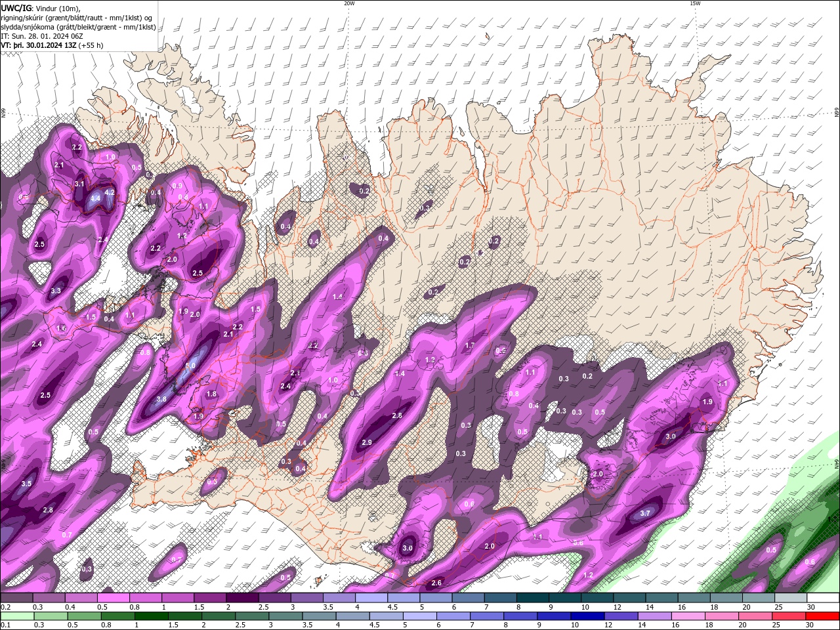Select the 25 swatch in upper legend row

point(790,598)
